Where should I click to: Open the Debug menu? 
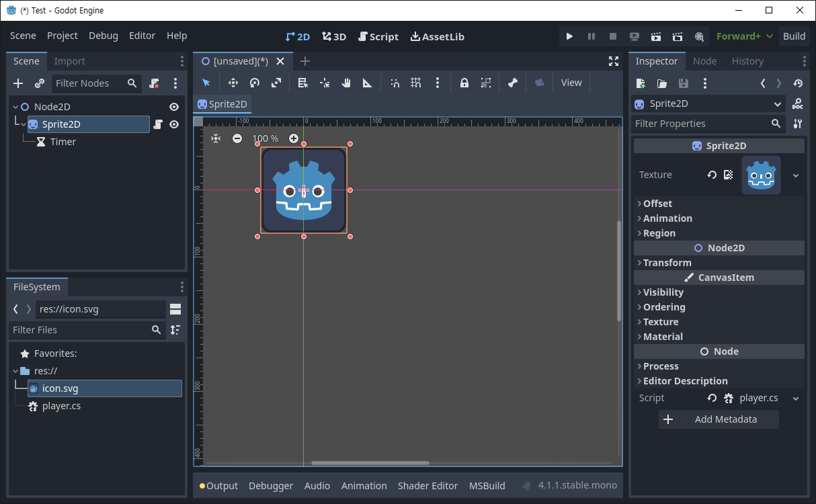click(x=104, y=36)
